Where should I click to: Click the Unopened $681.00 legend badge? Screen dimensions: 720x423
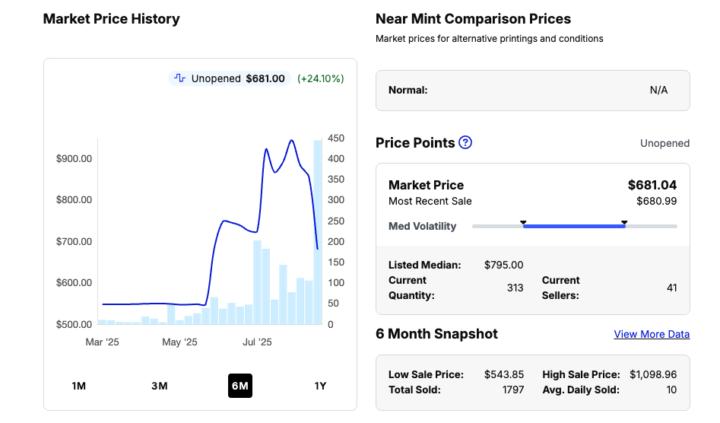230,78
